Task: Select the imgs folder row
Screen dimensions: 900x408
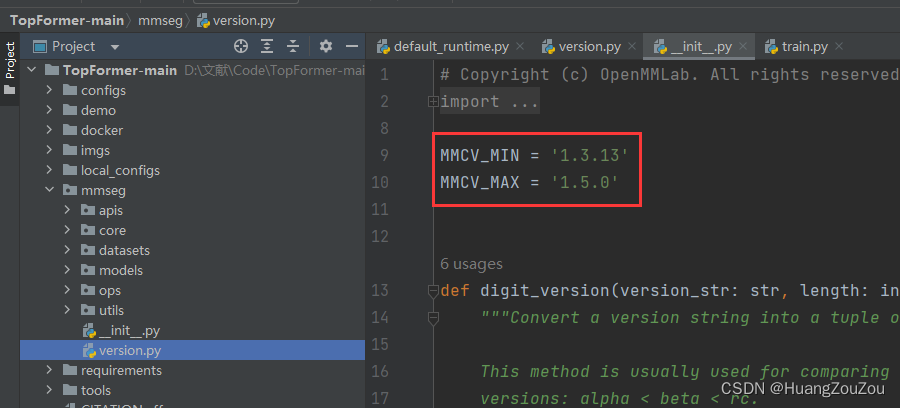Action: pyautogui.click(x=192, y=150)
